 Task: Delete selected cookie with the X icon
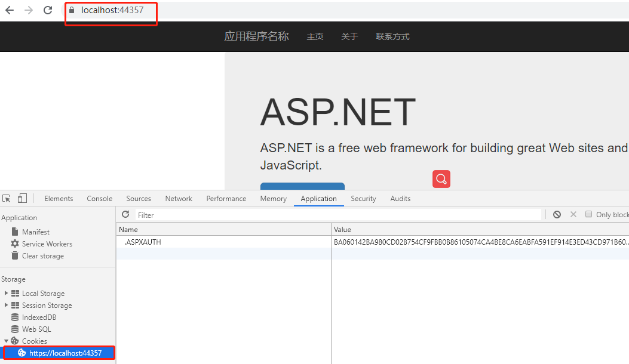pos(573,214)
